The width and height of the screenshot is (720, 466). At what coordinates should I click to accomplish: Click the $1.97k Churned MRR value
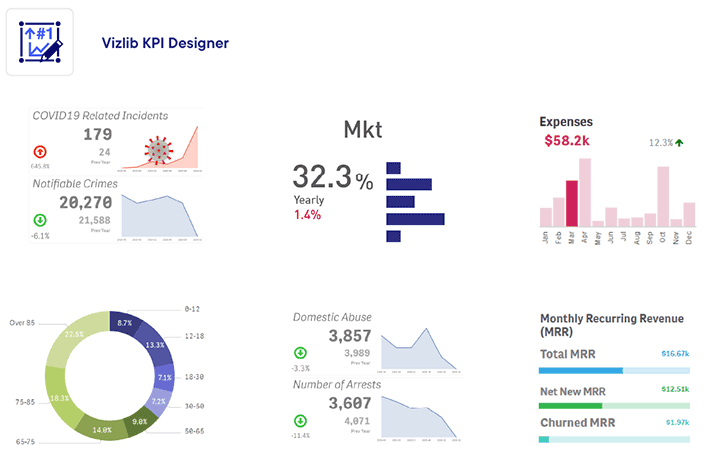(677, 422)
